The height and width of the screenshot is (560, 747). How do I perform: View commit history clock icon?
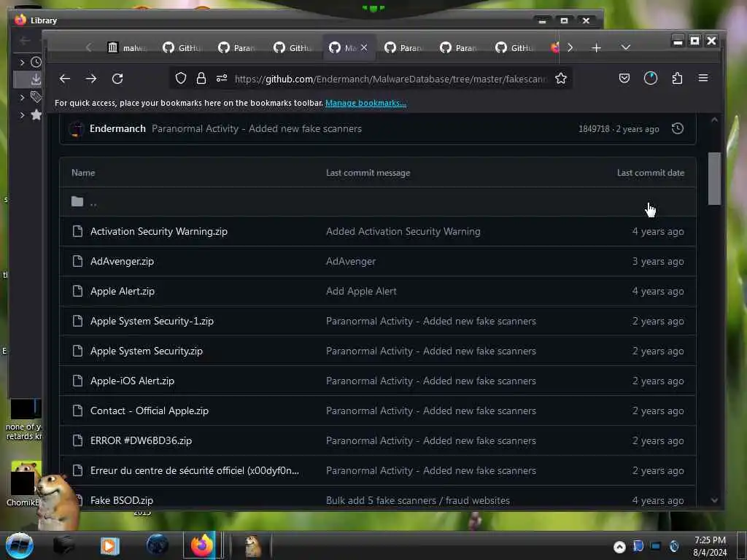tap(678, 128)
